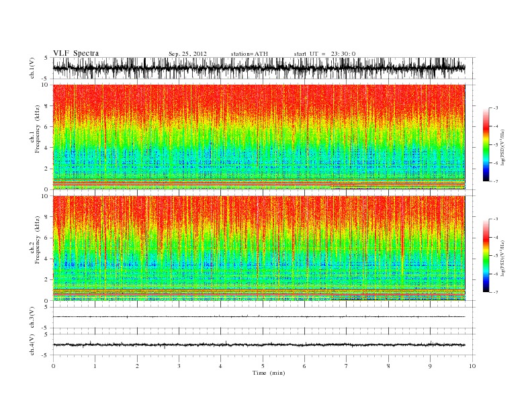The height and width of the screenshot is (411, 532).
Task: Click the 'VLF Spectra' title text
Action: pyautogui.click(x=76, y=53)
